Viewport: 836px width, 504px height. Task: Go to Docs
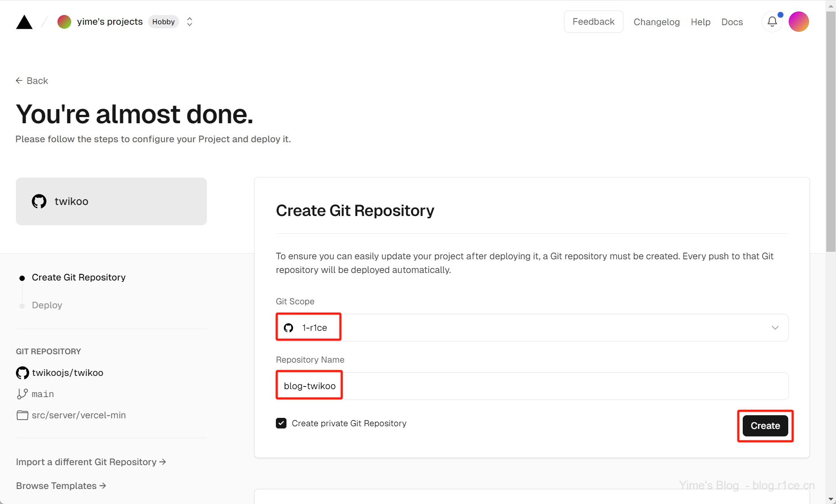point(732,22)
